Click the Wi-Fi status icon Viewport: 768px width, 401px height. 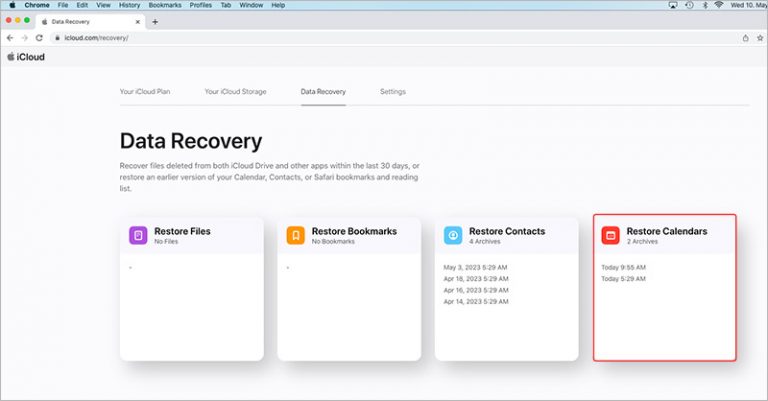click(x=719, y=5)
